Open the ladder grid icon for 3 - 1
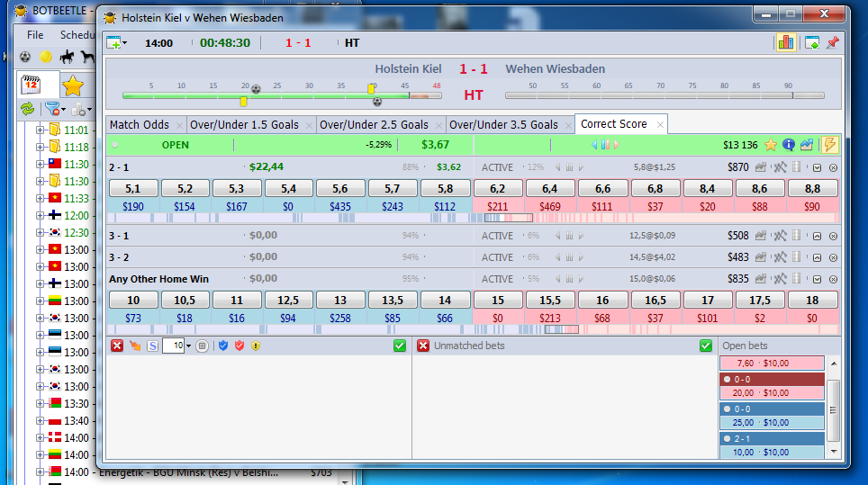868x485 pixels. (797, 235)
